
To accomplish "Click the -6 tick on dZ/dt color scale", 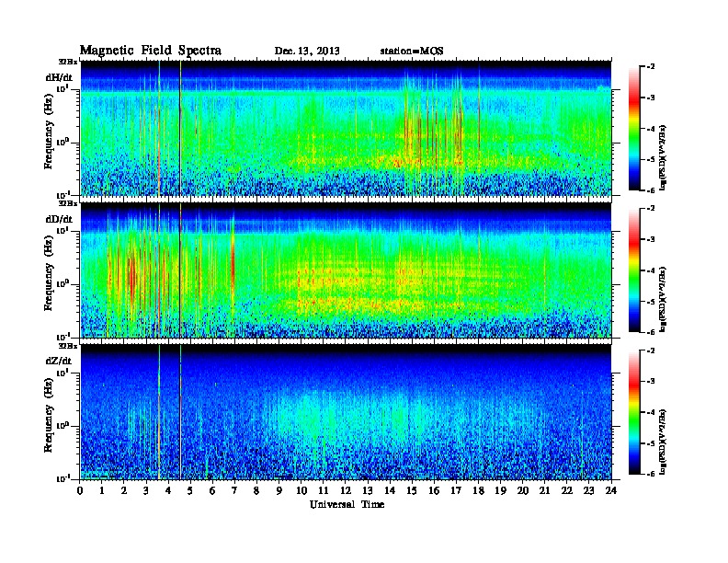I will click(x=651, y=475).
